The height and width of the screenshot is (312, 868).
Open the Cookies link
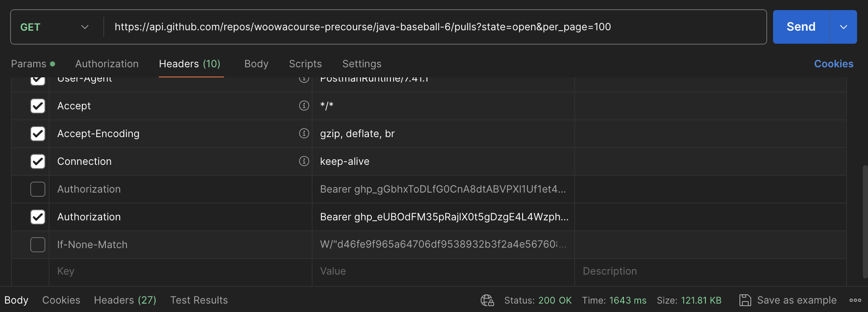point(834,64)
